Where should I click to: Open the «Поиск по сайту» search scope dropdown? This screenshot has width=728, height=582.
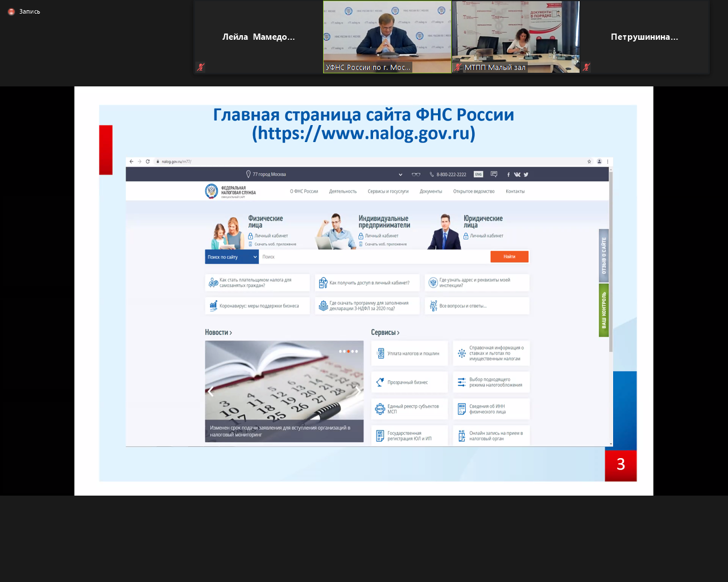click(x=231, y=256)
